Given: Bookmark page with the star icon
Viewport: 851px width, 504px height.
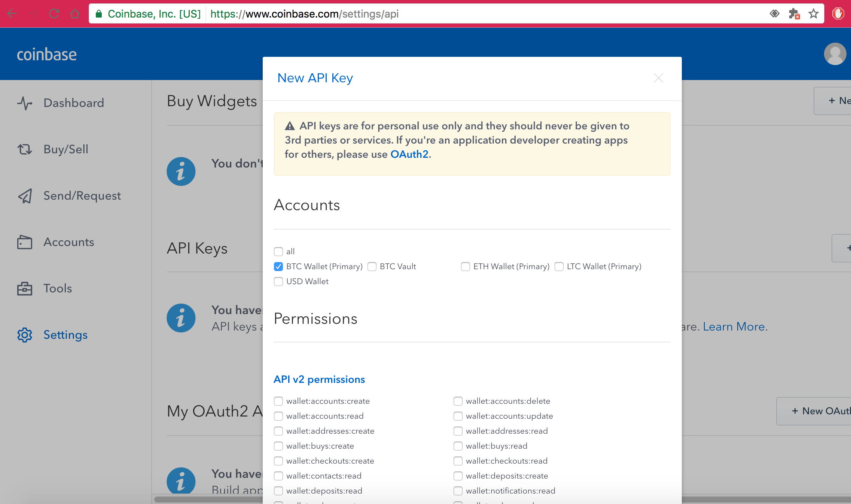Looking at the screenshot, I should [x=813, y=14].
